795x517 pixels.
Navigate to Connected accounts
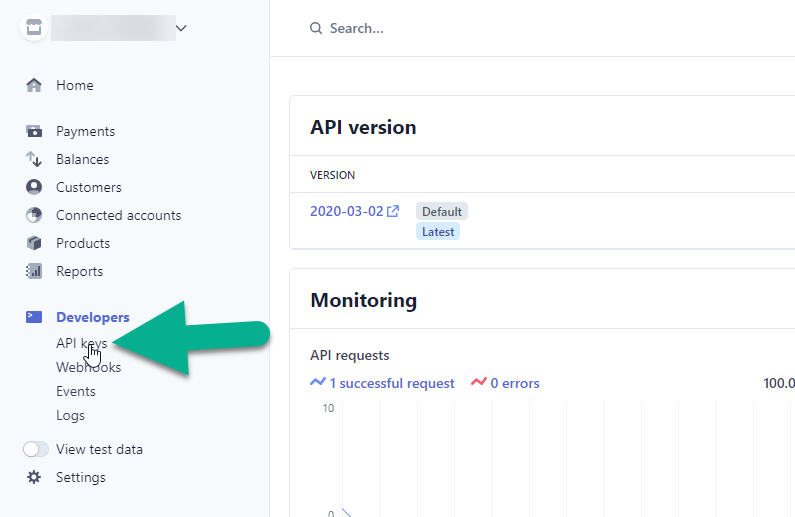tap(119, 215)
